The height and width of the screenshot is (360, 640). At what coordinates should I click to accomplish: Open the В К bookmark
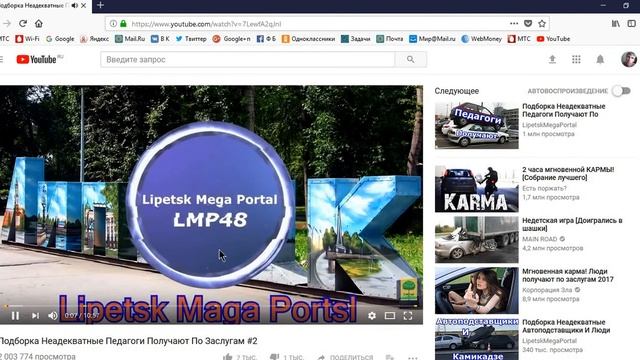coord(160,39)
